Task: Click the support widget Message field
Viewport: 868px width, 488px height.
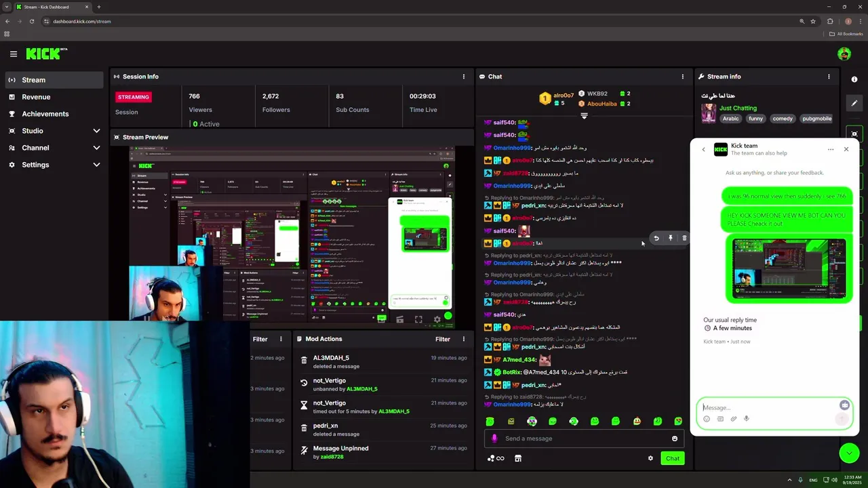Action: (769, 407)
